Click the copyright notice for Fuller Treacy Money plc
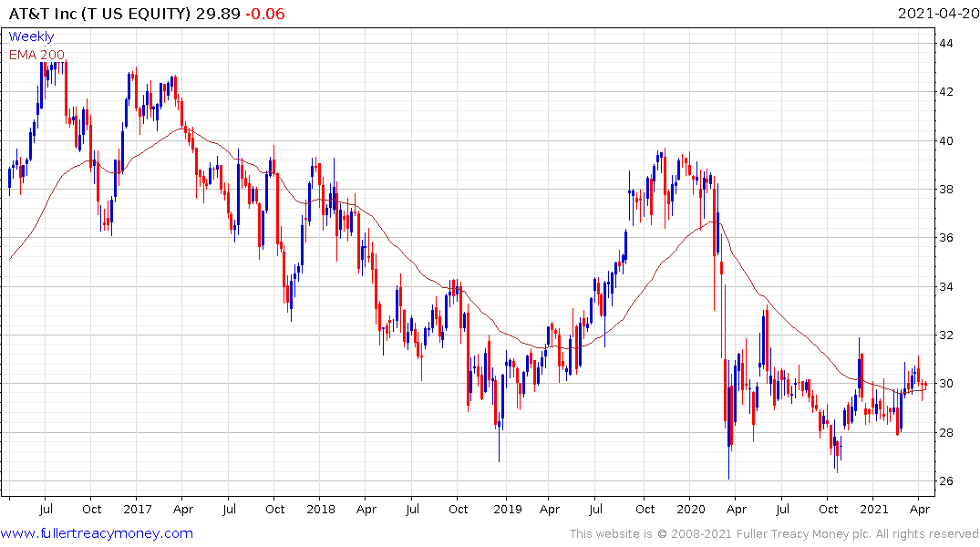Viewport: 980px width, 547px height. click(x=774, y=534)
